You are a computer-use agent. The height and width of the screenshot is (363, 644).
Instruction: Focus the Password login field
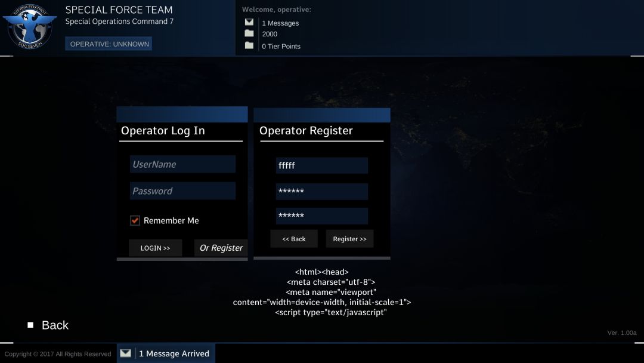tap(183, 190)
